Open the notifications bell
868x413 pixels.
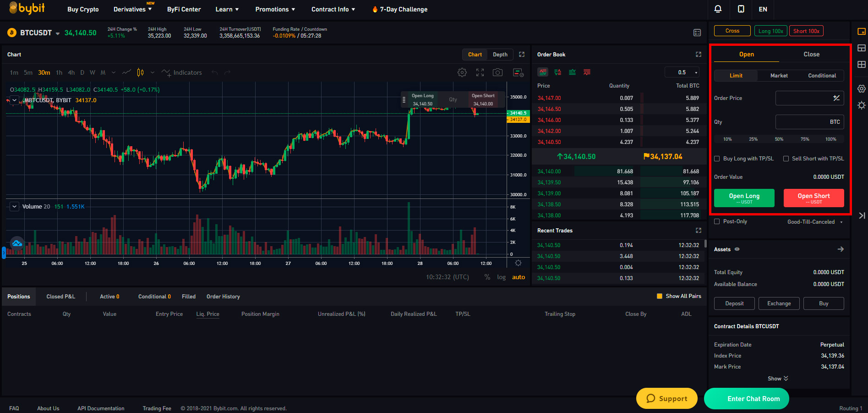pyautogui.click(x=718, y=9)
